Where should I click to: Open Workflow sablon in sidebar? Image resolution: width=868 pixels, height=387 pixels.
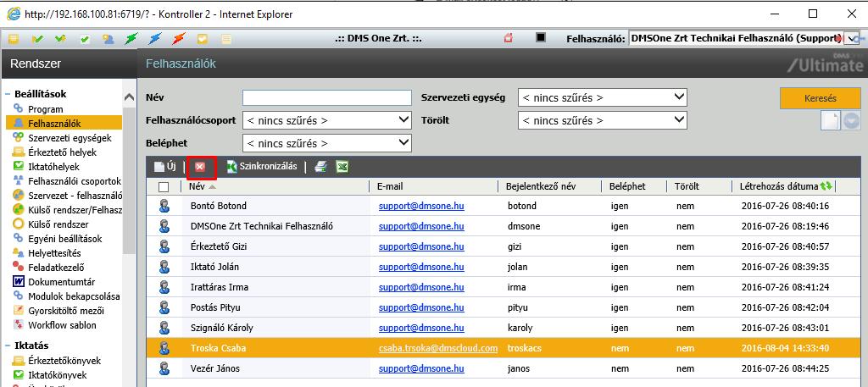coord(62,325)
